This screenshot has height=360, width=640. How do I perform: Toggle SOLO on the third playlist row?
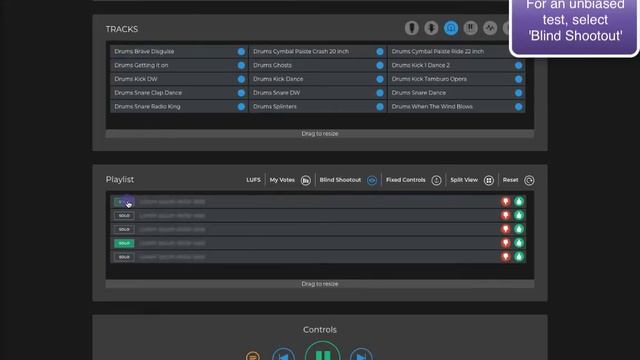pos(124,229)
